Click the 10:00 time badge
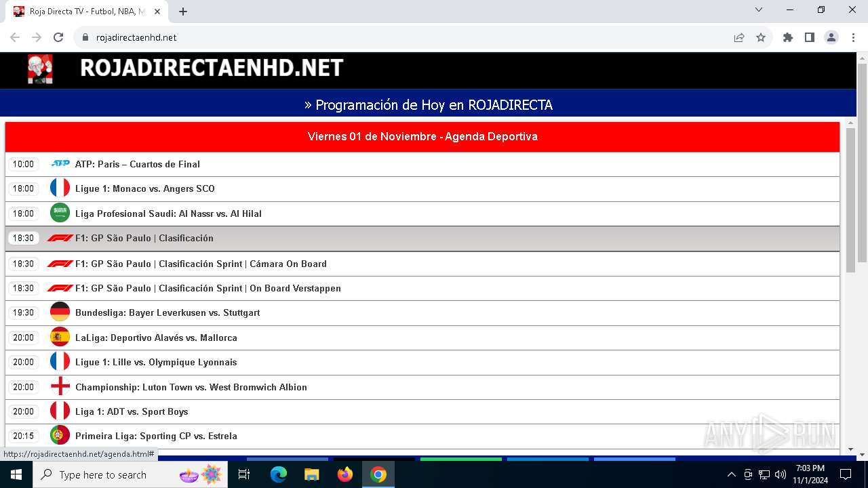This screenshot has width=868, height=488. (x=23, y=164)
